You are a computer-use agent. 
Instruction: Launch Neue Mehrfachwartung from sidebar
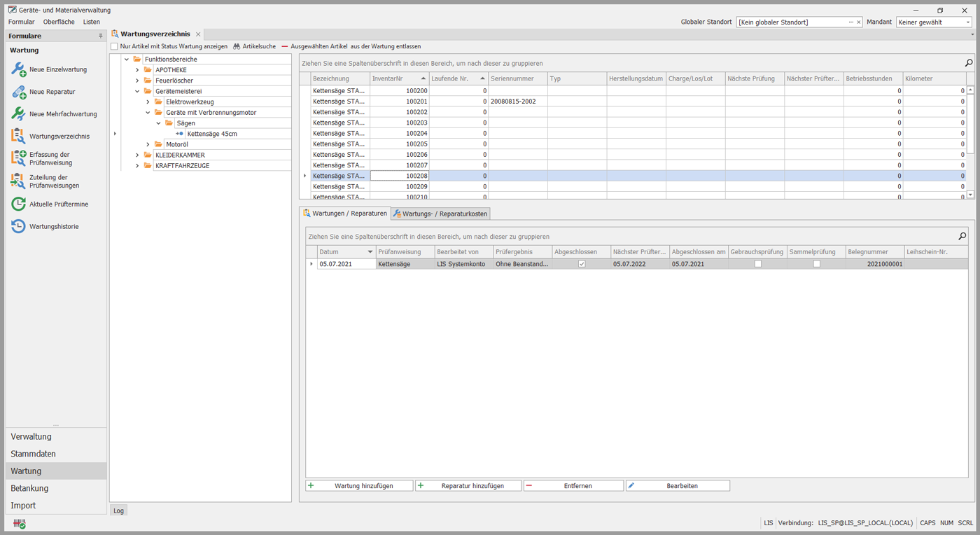[18, 114]
